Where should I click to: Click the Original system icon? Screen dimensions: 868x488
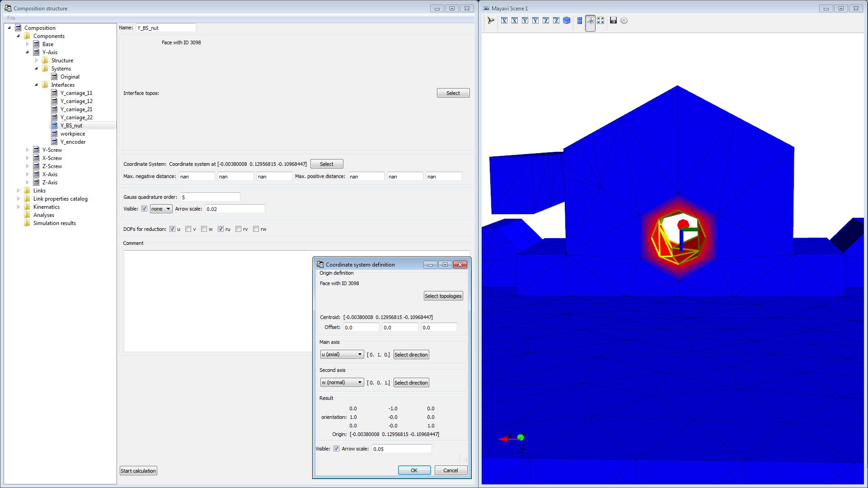[54, 76]
